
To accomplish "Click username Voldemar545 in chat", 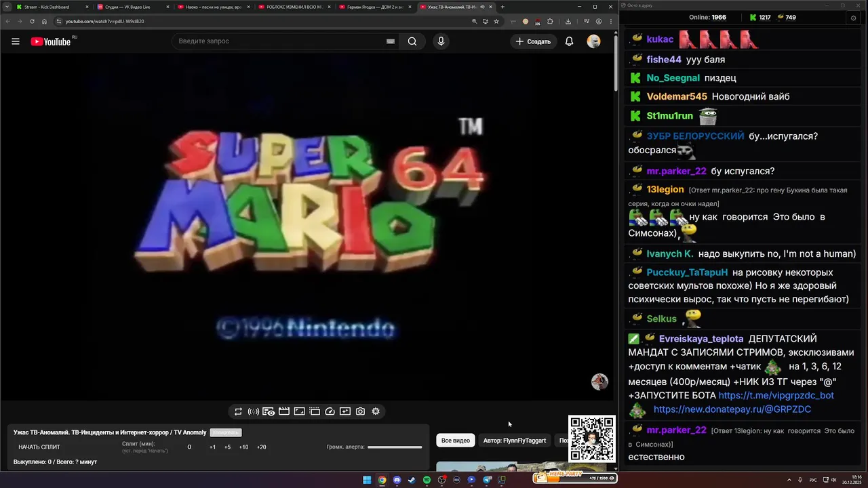I will 677,97.
